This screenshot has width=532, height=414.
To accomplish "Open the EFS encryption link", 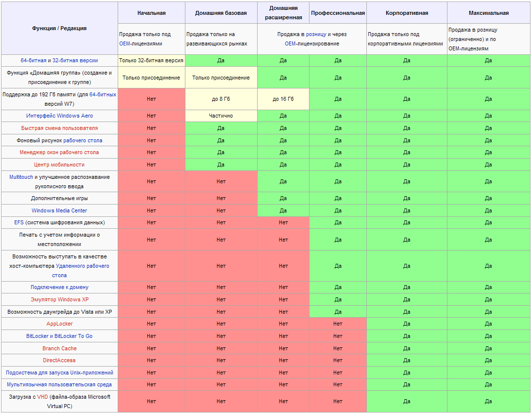I will [19, 223].
